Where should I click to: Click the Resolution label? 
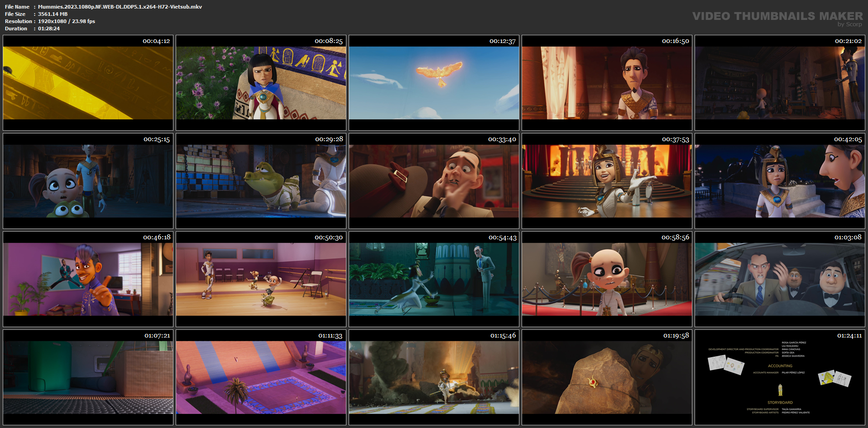(x=19, y=21)
